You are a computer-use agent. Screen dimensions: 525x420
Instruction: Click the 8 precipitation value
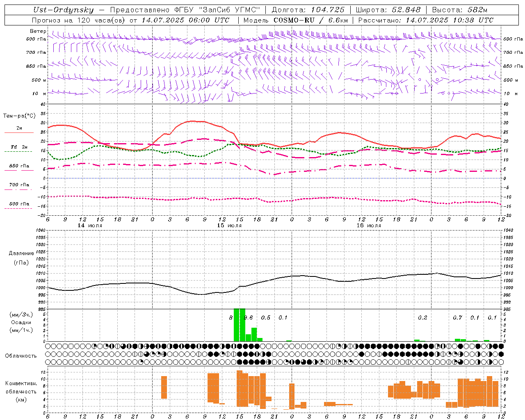pos(231,318)
